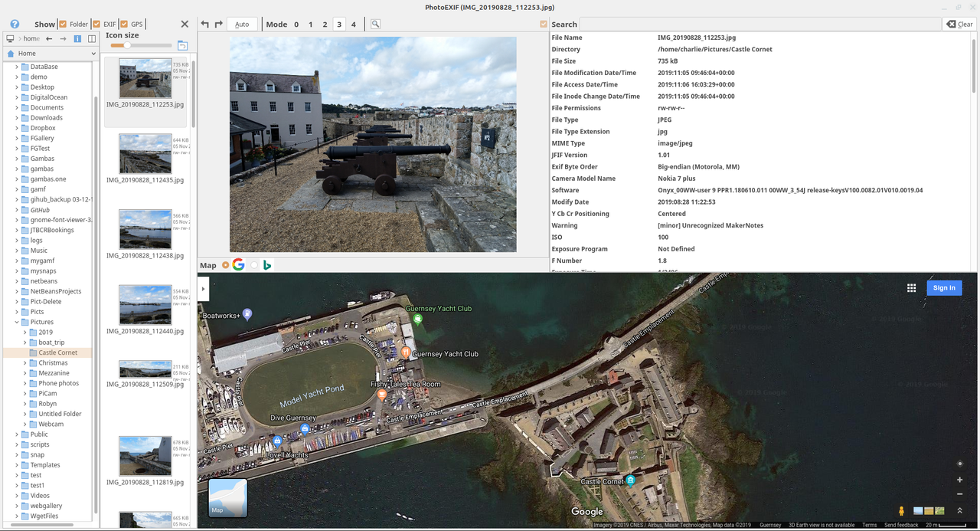Click the reset icon size button
Viewport: 980px width, 531px height.
182,46
